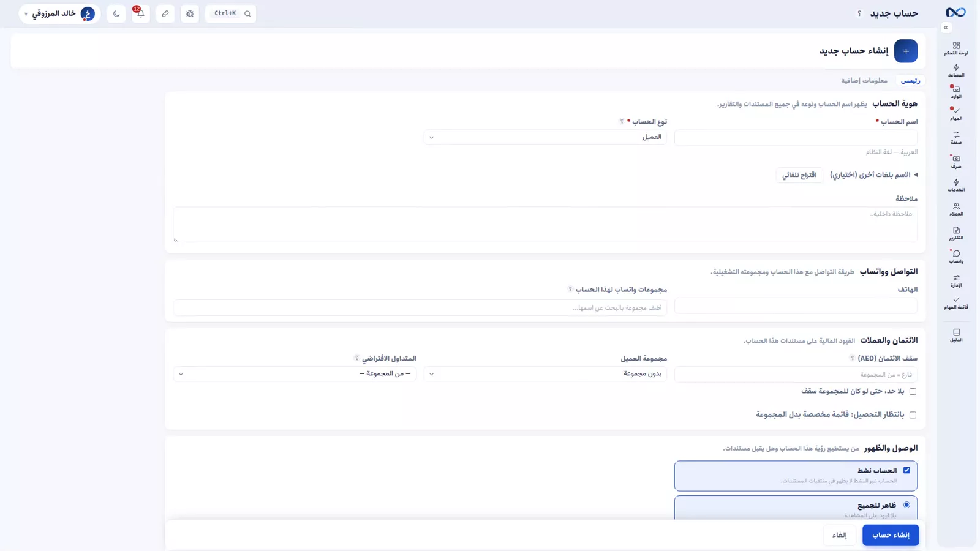The width and height of the screenshot is (980, 551).
Task: Open الوارد inbox in sidebar
Action: click(x=956, y=92)
